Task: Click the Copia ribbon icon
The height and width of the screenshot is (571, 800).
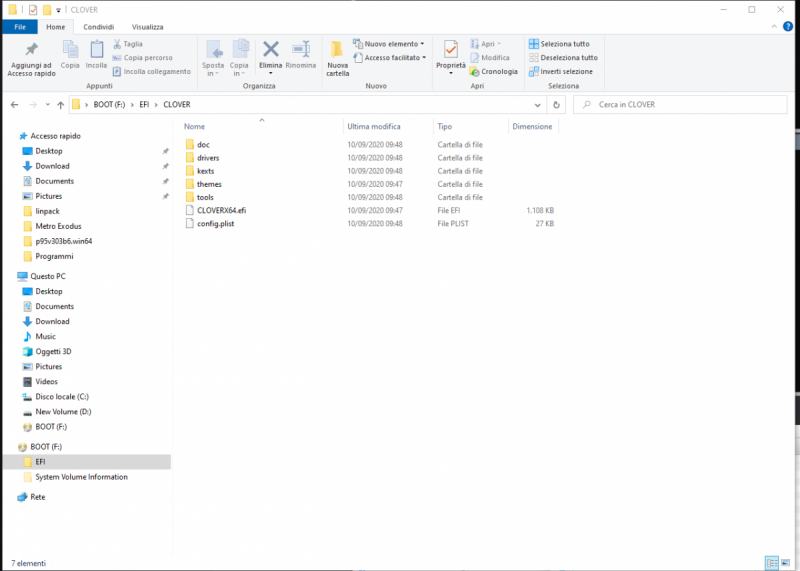Action: [x=70, y=54]
